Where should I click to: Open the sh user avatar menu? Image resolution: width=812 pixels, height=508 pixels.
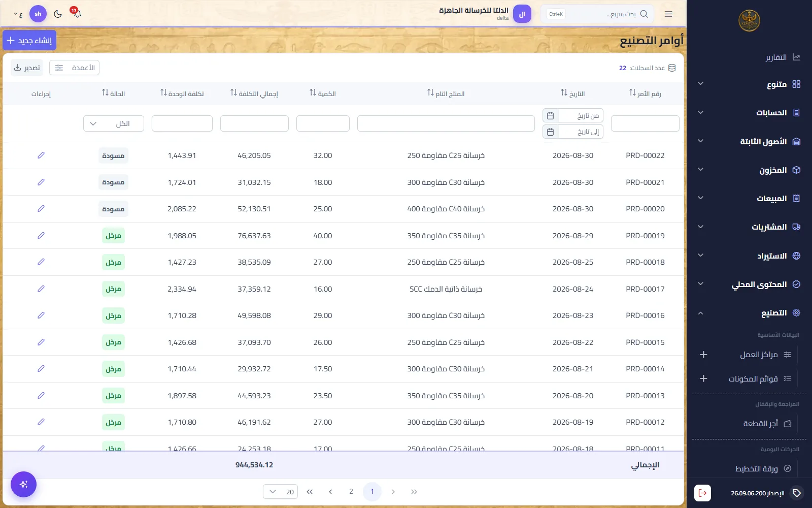pos(38,14)
